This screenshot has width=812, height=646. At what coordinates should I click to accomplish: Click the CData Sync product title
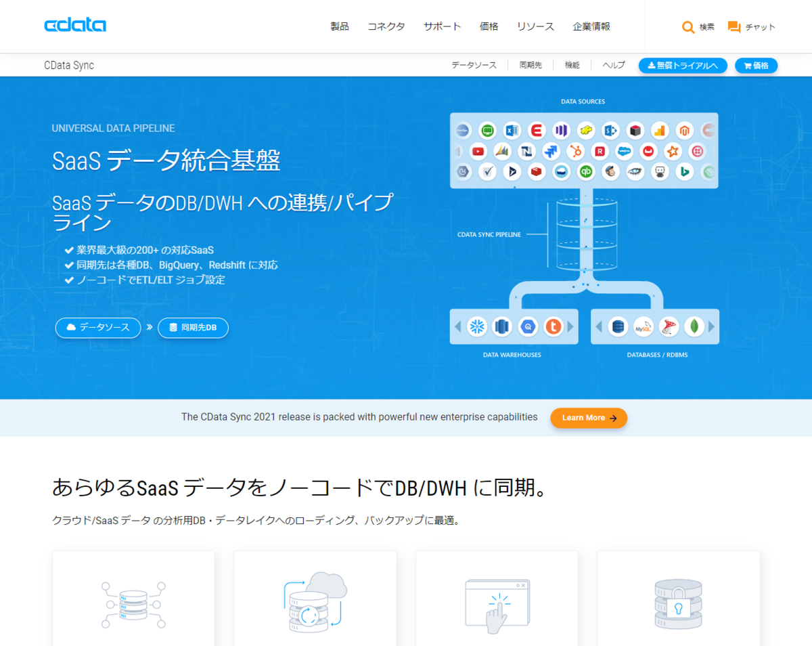coord(69,66)
